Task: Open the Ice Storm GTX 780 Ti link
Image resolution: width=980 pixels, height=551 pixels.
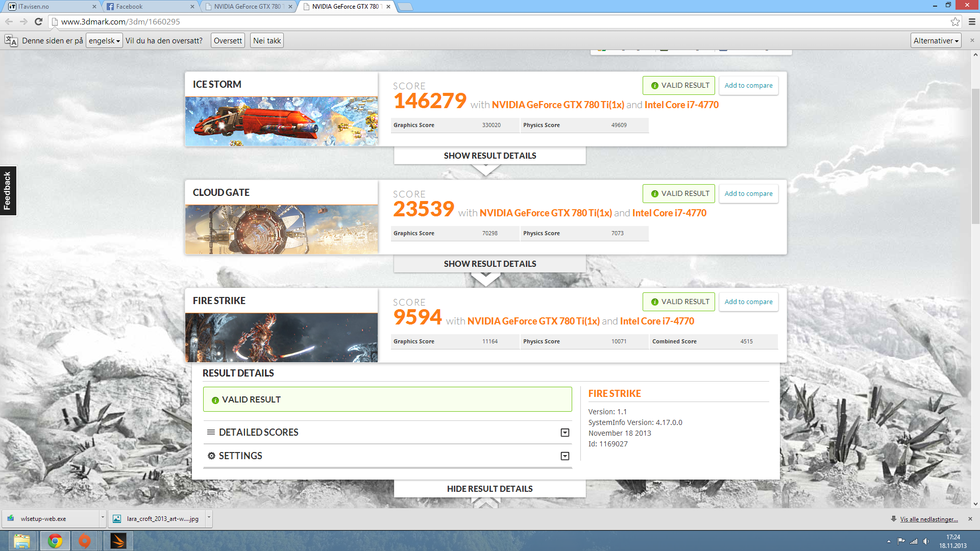Action: pos(558,105)
